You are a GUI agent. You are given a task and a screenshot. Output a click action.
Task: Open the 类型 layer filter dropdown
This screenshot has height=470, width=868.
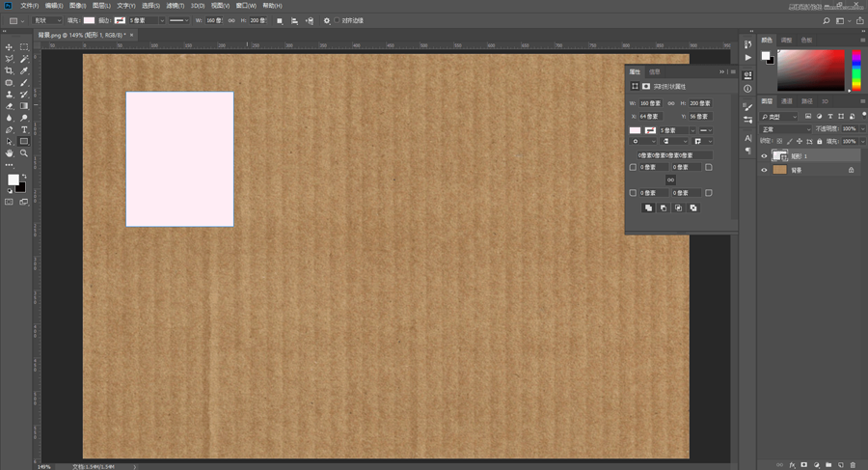779,117
